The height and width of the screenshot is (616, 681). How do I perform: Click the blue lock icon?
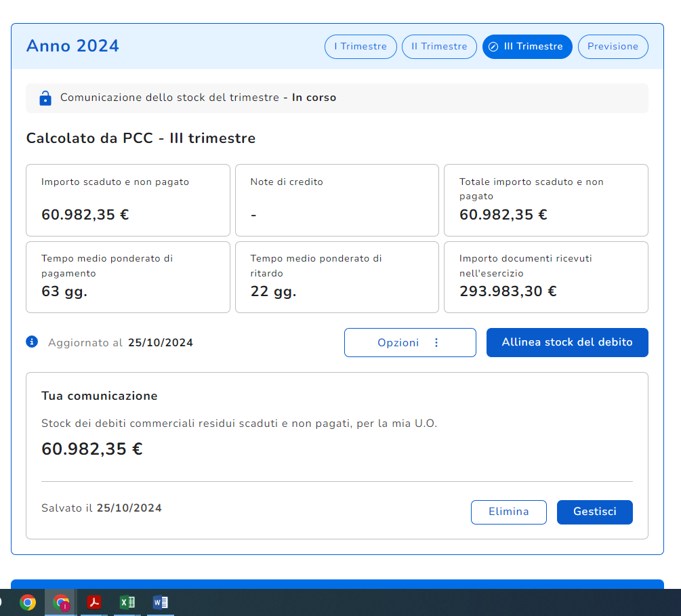point(45,98)
